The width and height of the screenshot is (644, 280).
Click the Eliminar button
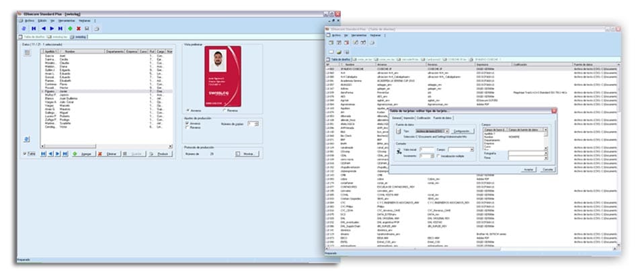click(109, 154)
